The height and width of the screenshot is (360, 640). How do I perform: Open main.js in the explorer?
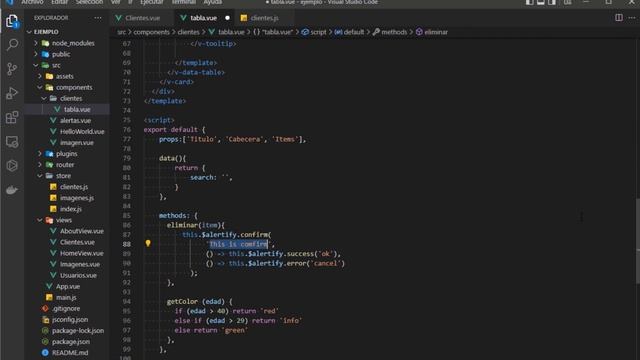(x=66, y=297)
